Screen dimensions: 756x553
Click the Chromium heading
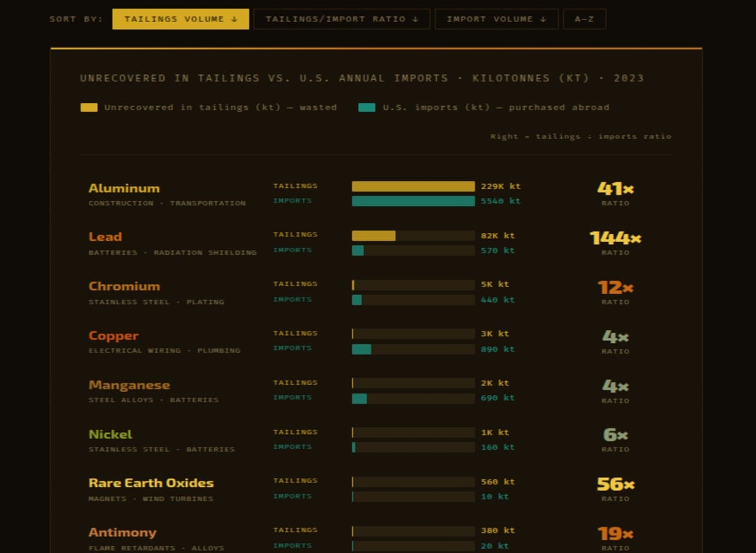pyautogui.click(x=124, y=286)
